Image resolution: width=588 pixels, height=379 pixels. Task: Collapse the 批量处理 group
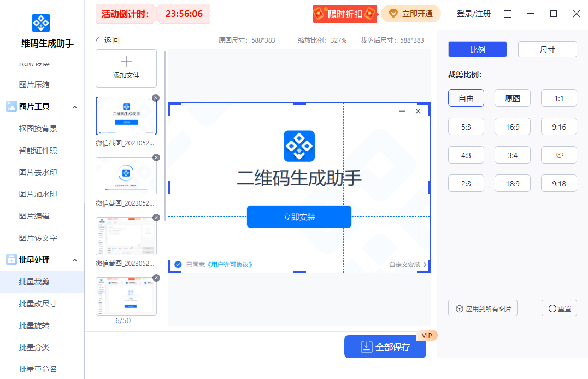75,259
